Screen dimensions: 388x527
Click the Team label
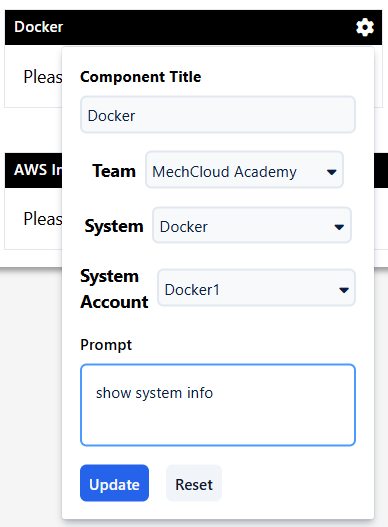(114, 171)
